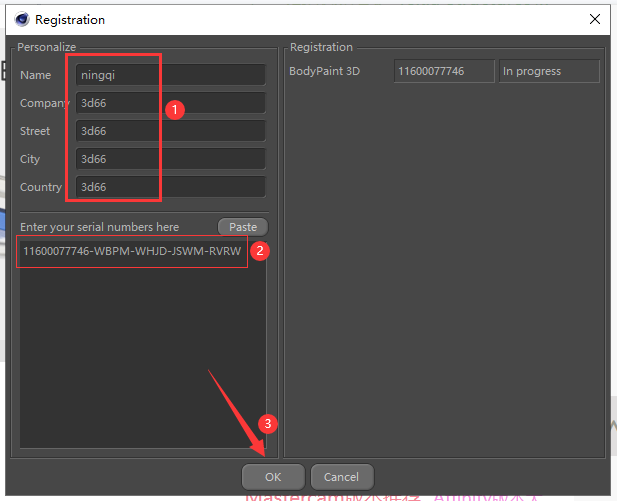This screenshot has width=617, height=501.
Task: Close the Registration dialog
Action: pyautogui.click(x=595, y=19)
